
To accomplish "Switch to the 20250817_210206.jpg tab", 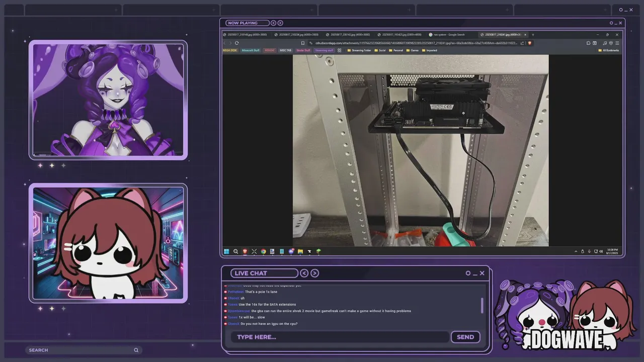I will [x=298, y=35].
